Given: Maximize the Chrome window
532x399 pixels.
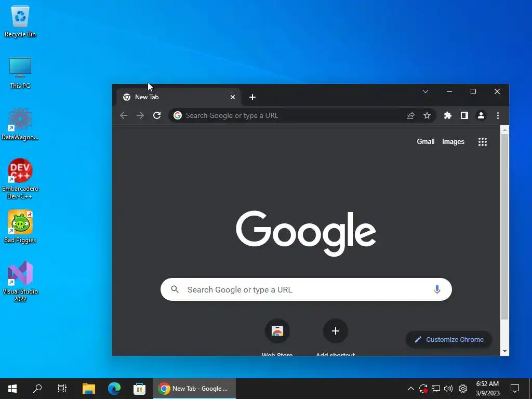Looking at the screenshot, I should (473, 91).
